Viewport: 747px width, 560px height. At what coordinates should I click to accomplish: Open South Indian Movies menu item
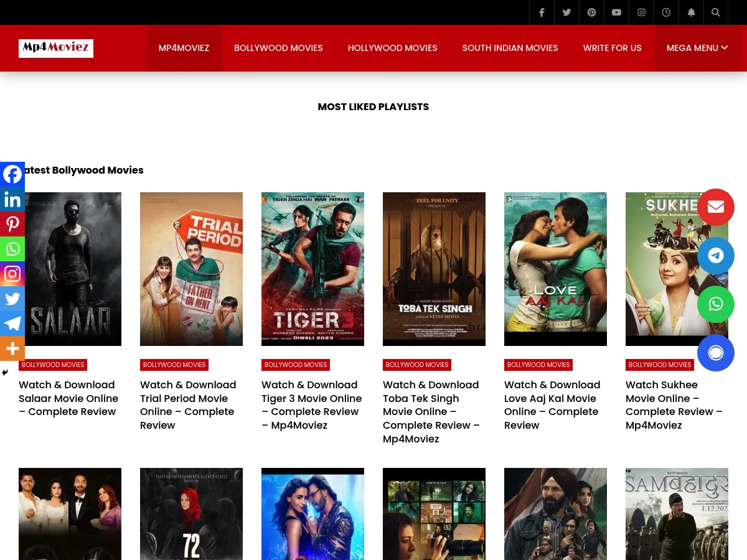point(510,48)
